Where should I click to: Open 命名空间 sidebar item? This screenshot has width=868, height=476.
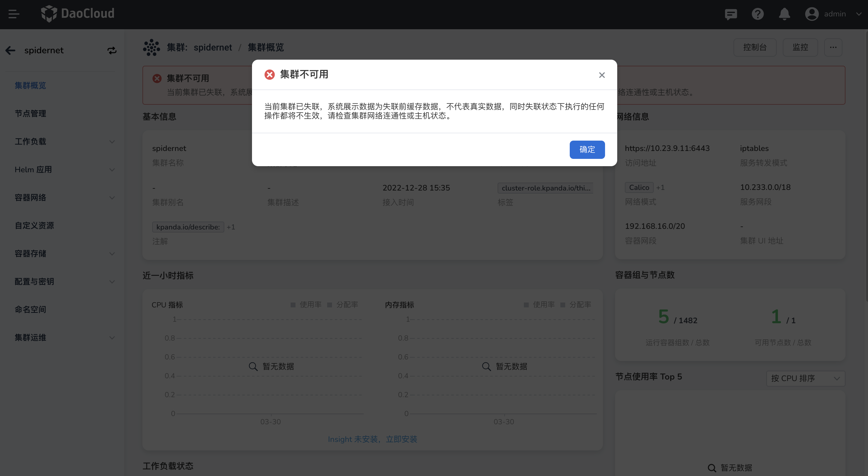click(x=30, y=309)
